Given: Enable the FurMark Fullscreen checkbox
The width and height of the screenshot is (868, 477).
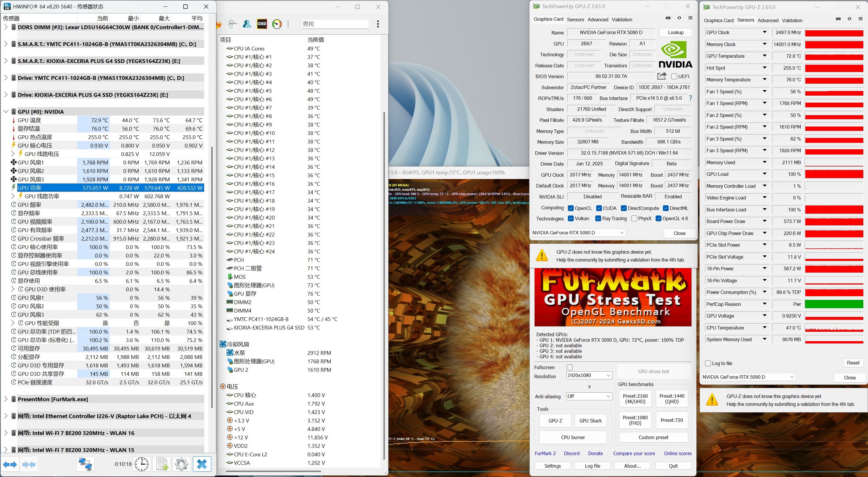Looking at the screenshot, I should [569, 367].
